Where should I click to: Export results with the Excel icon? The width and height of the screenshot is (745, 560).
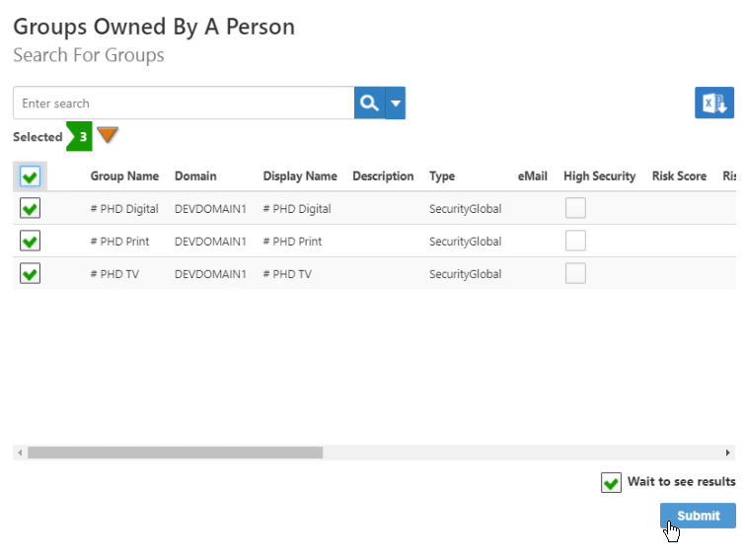coord(713,103)
